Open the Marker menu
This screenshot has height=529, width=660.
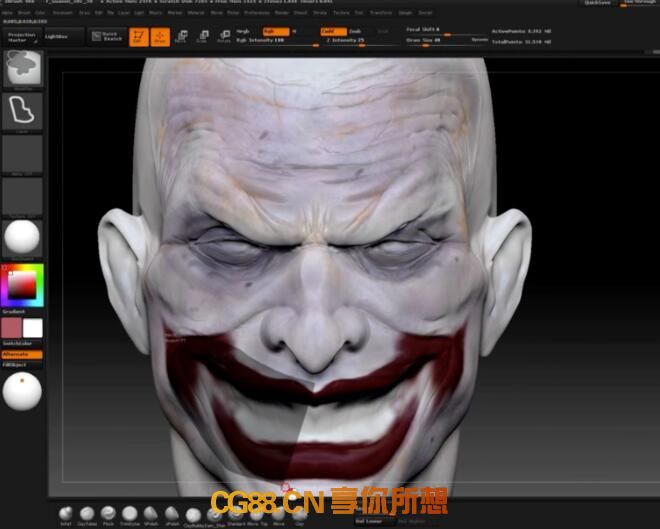coord(175,13)
